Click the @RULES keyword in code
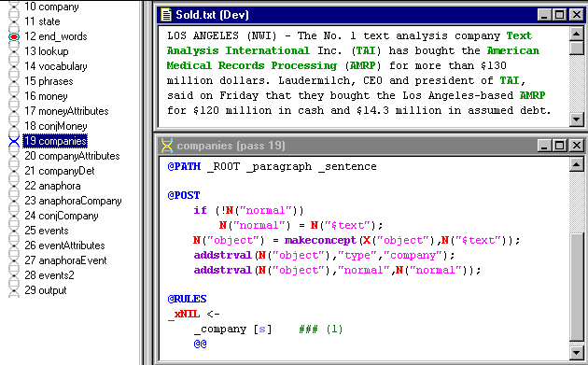 coord(187,299)
